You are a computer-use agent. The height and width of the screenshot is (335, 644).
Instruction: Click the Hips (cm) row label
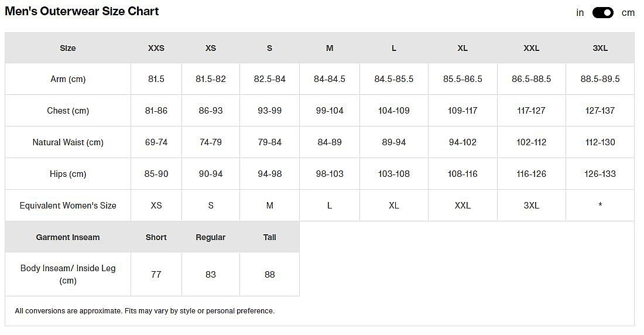[68, 174]
